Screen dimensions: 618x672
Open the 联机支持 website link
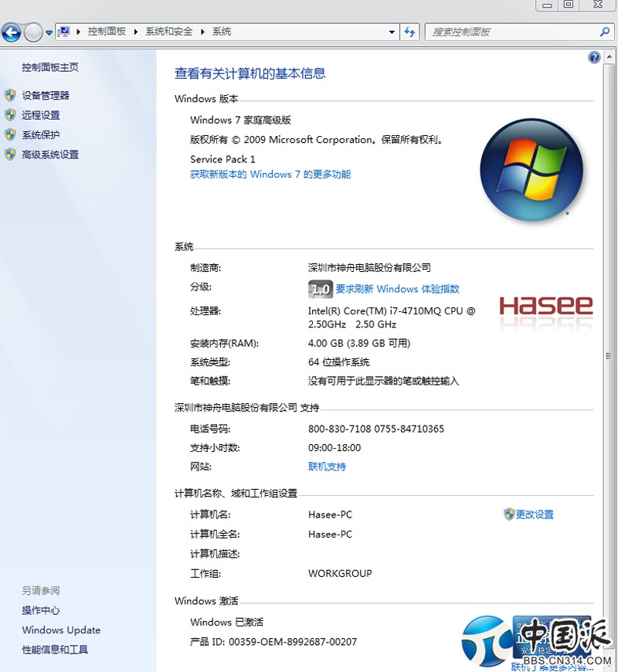click(x=327, y=467)
